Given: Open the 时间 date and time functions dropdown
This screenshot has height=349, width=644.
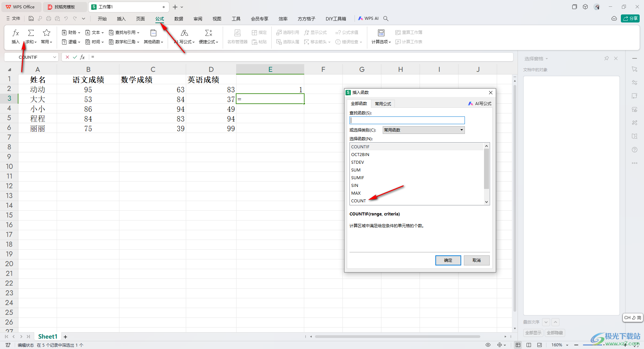Looking at the screenshot, I should click(x=95, y=42).
